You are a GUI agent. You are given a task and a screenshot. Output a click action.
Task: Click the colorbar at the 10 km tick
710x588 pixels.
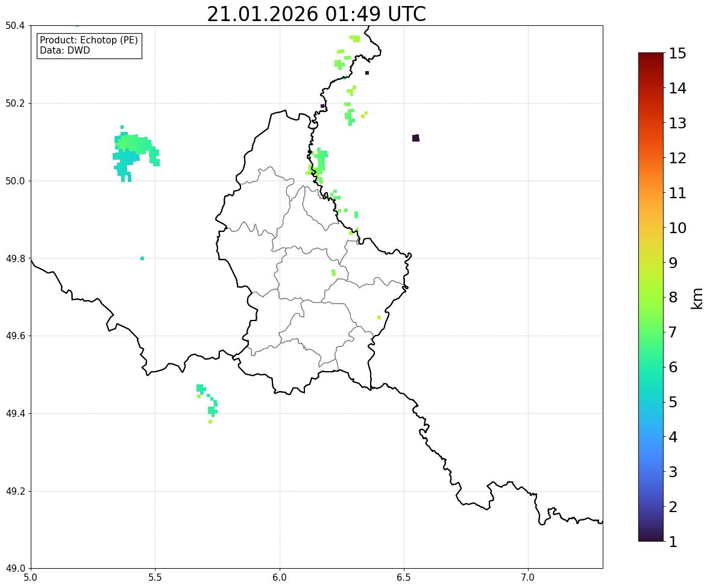point(651,228)
